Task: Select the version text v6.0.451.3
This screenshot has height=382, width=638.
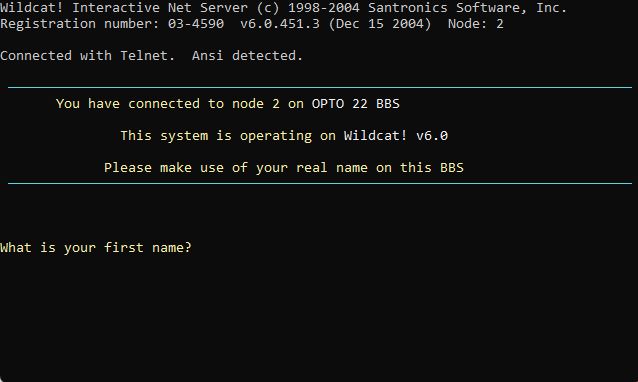Action: click(280, 24)
